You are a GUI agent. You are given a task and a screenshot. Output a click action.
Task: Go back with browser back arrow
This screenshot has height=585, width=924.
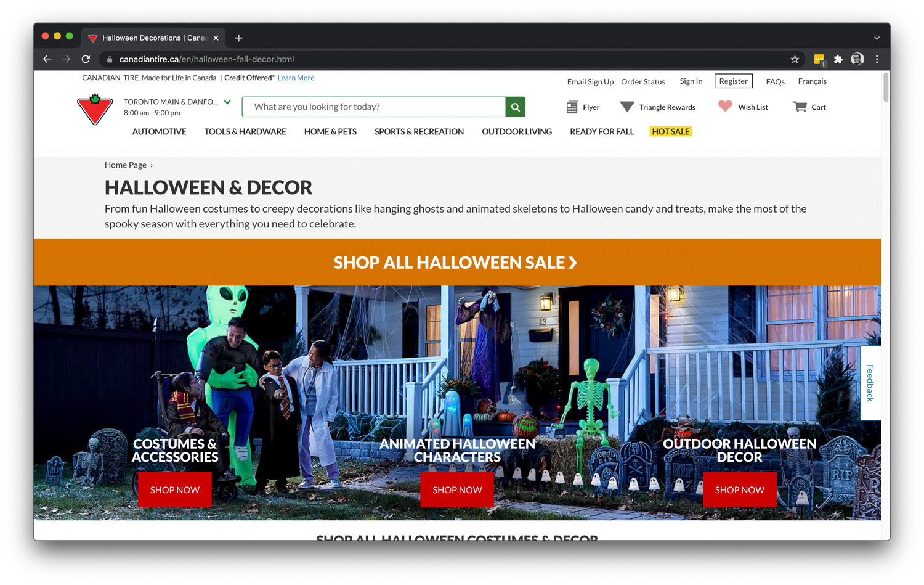(x=47, y=59)
